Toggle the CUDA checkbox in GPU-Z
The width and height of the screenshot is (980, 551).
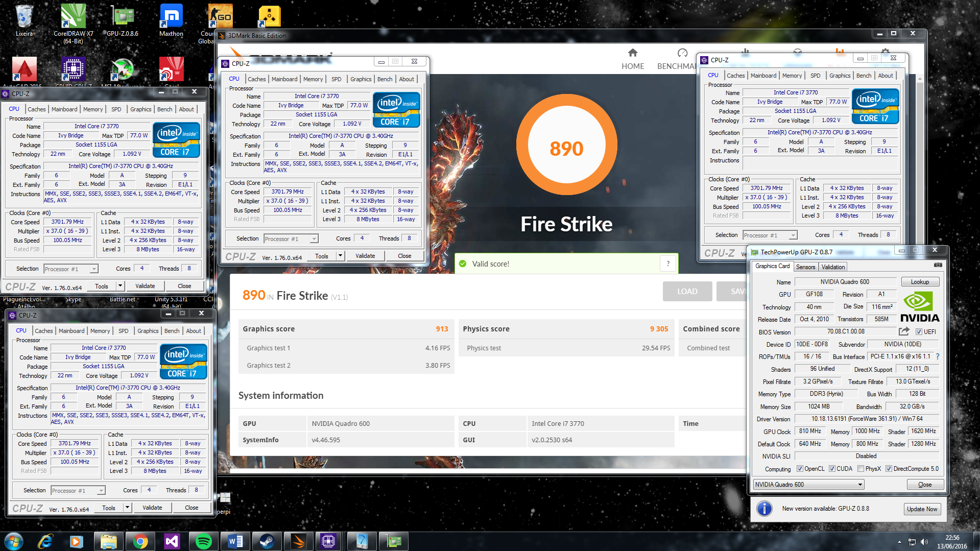(x=832, y=469)
